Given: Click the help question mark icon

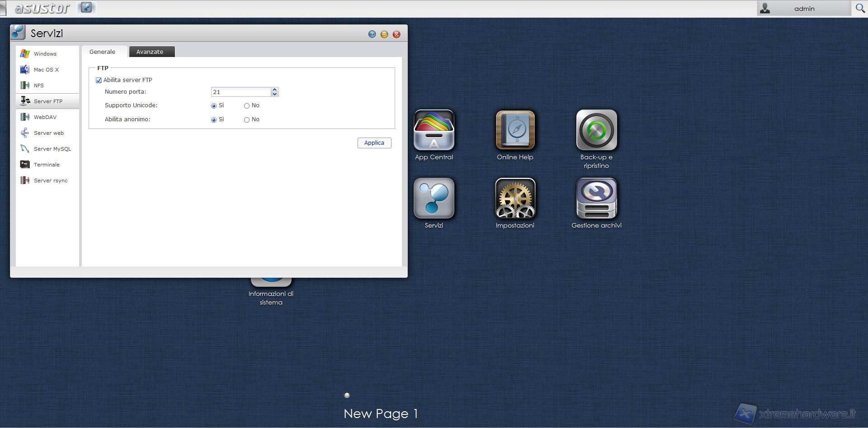Looking at the screenshot, I should point(372,34).
